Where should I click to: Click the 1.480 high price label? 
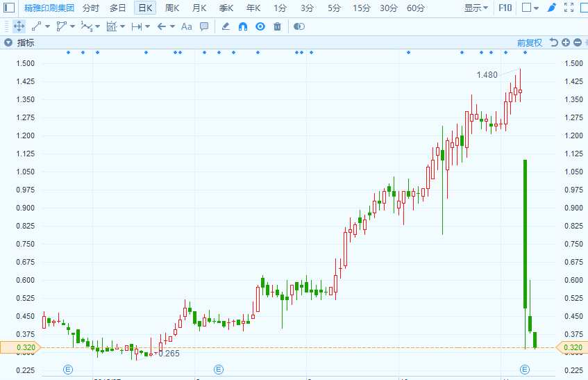coord(487,74)
